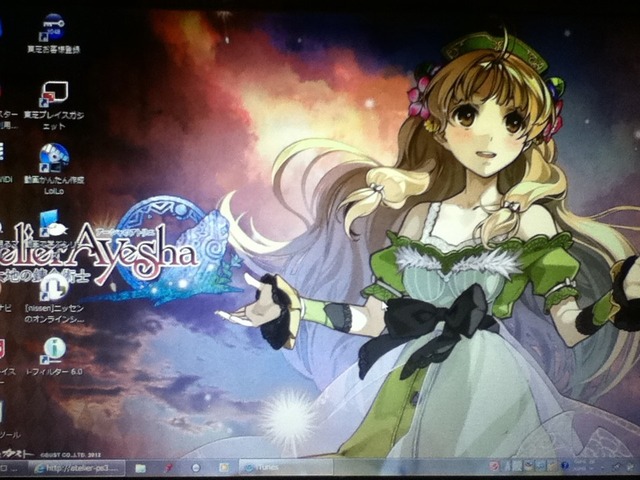Switch to the atelier-ps3 Internet Explorer taskbar button
The width and height of the screenshot is (640, 480).
pyautogui.click(x=79, y=468)
